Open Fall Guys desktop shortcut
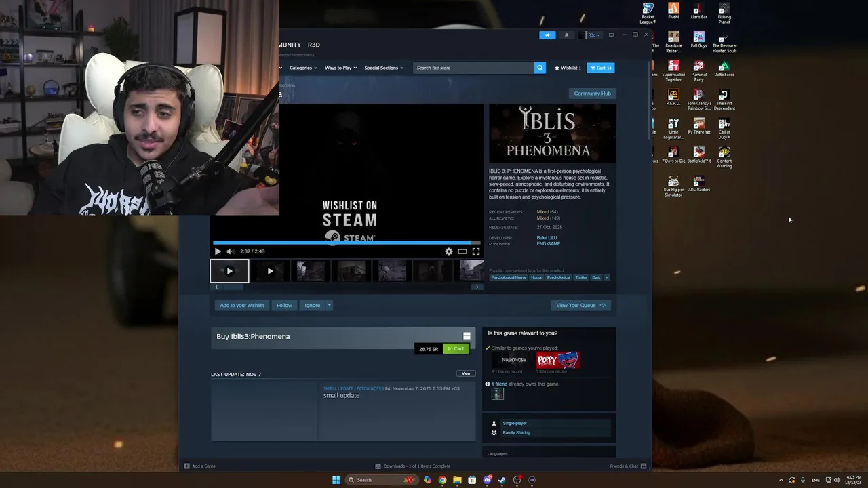The height and width of the screenshot is (488, 868). 698,39
